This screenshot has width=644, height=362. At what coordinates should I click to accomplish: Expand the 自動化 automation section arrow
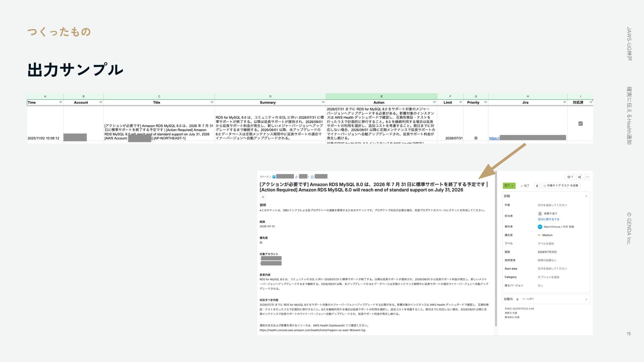[586, 299]
